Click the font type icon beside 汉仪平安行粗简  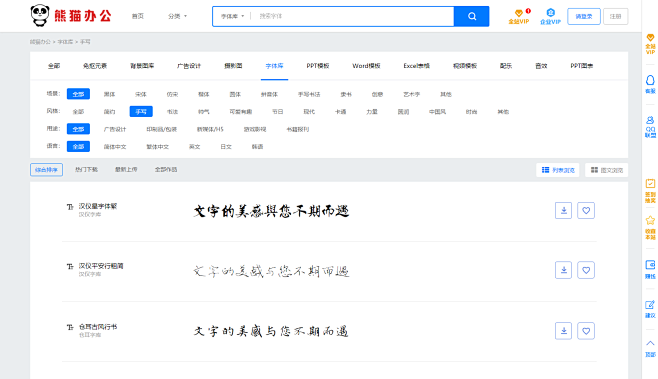click(70, 266)
